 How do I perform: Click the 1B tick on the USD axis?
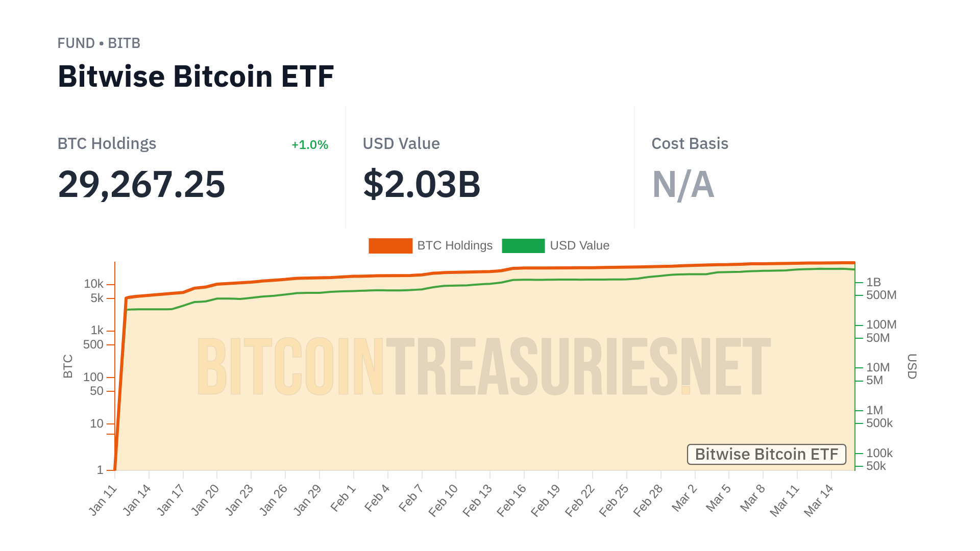point(873,282)
